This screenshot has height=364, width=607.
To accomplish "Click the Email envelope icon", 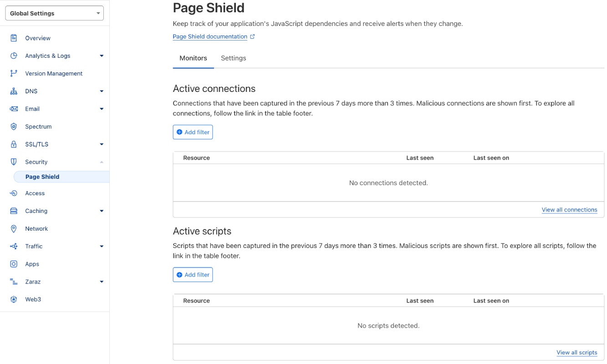I will (14, 109).
